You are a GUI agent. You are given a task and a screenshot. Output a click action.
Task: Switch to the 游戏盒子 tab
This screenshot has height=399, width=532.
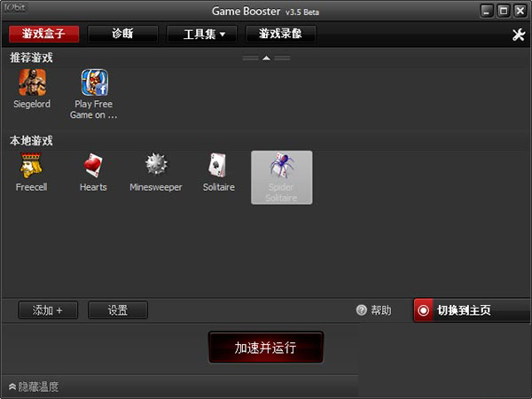pos(43,34)
